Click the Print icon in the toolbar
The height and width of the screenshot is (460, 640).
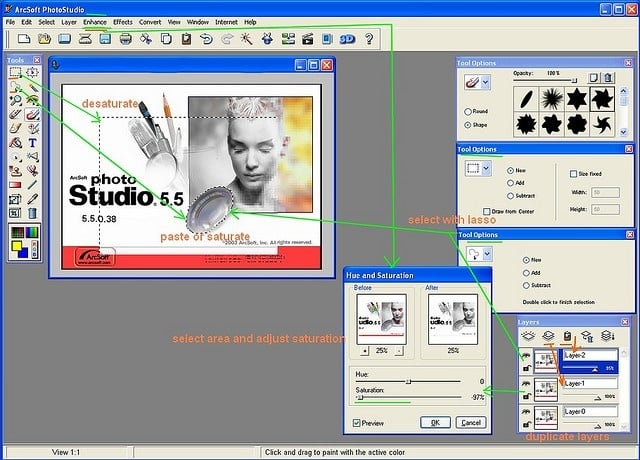[x=126, y=39]
